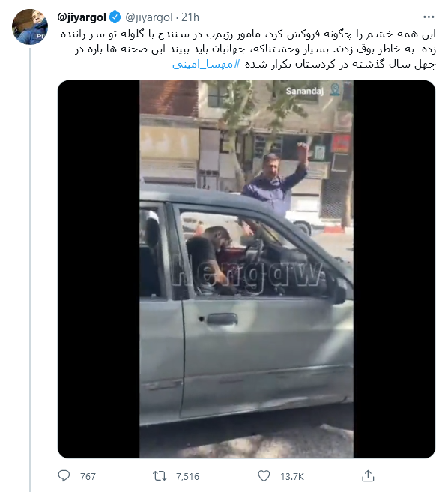Click the 7,516 retweets count
Screen dimensions: 448x492
pos(187,477)
